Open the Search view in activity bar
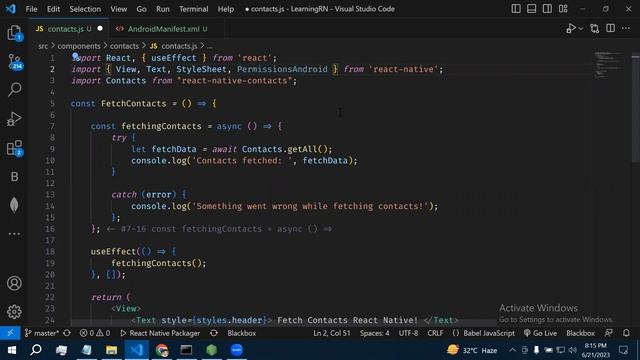Image resolution: width=640 pixels, height=360 pixels. 14,89
